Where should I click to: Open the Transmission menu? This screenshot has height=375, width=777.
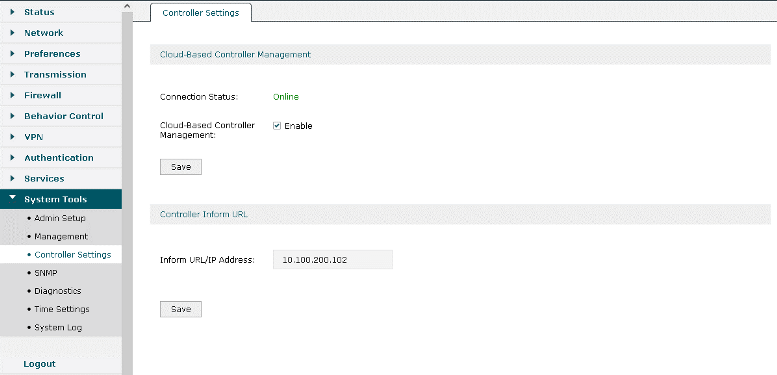click(60, 74)
